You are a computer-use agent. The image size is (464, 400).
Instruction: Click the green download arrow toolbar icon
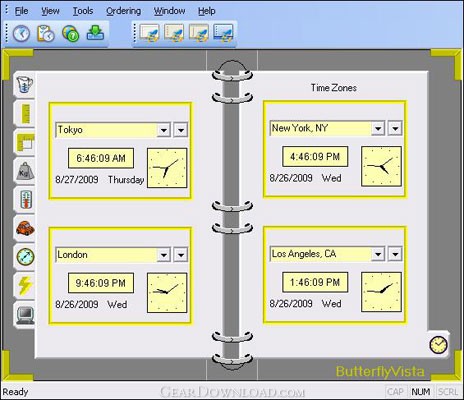95,33
